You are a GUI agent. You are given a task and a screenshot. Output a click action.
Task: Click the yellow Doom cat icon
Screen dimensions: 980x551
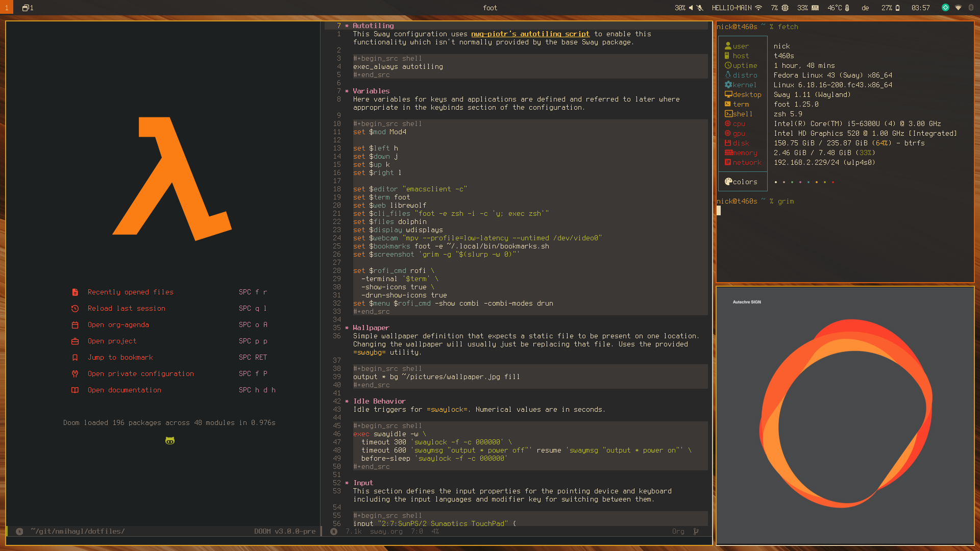[170, 440]
